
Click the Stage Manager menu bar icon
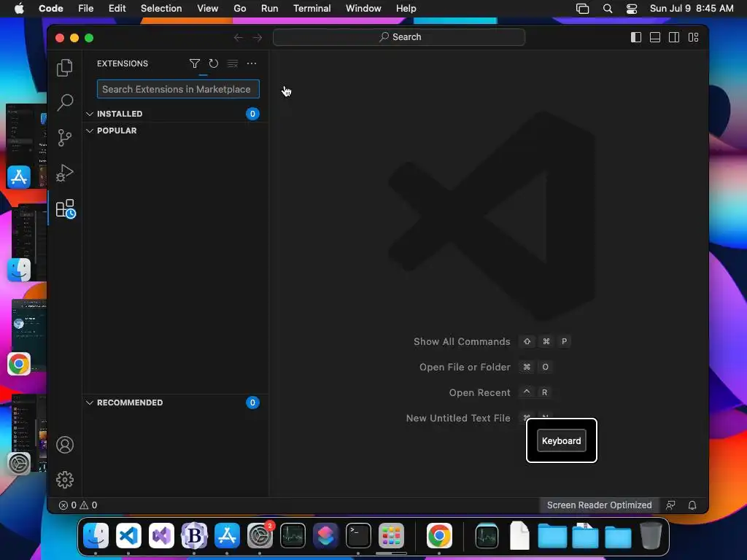[x=582, y=9]
